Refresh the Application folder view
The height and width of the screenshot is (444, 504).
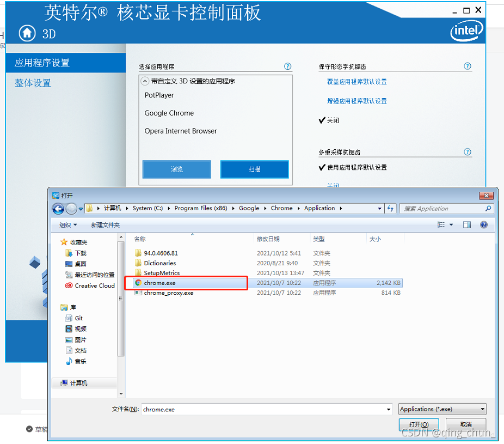coord(390,209)
